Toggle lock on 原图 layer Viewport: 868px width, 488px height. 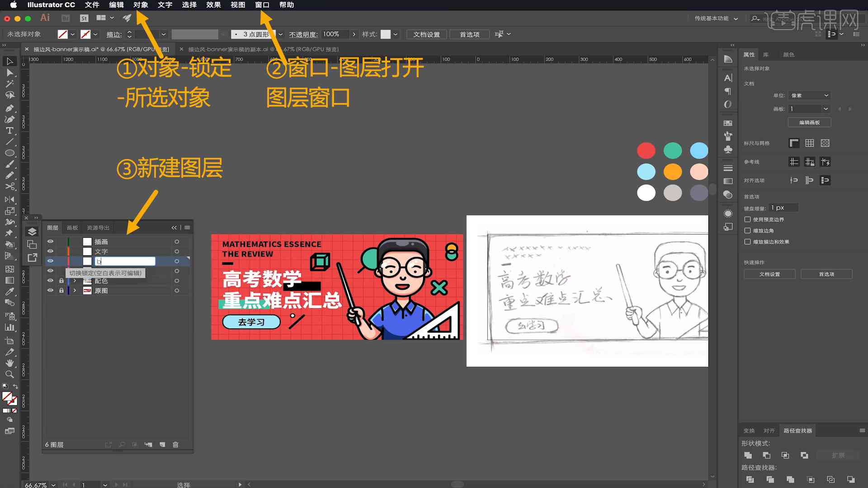tap(61, 291)
